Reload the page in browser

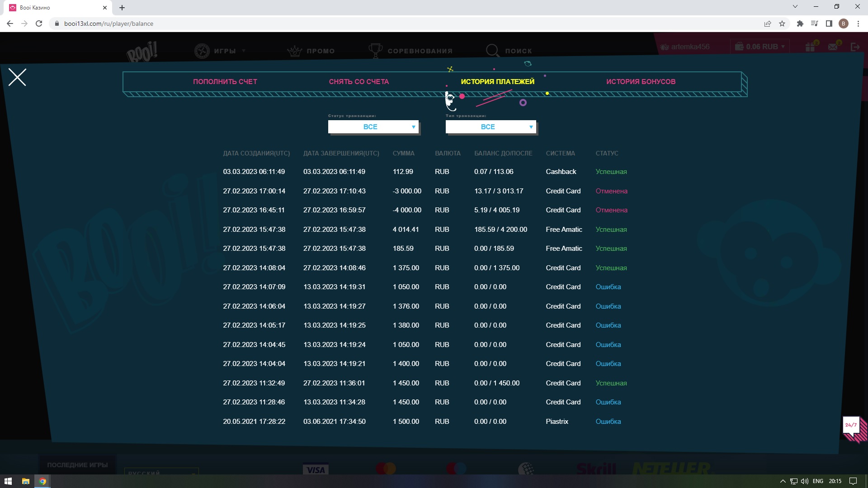pyautogui.click(x=39, y=23)
